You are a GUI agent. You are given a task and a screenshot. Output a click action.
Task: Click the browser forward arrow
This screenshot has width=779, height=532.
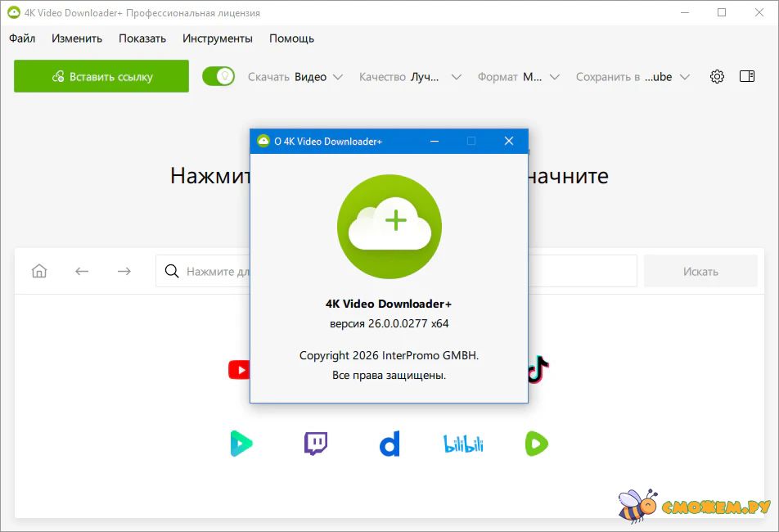point(124,271)
